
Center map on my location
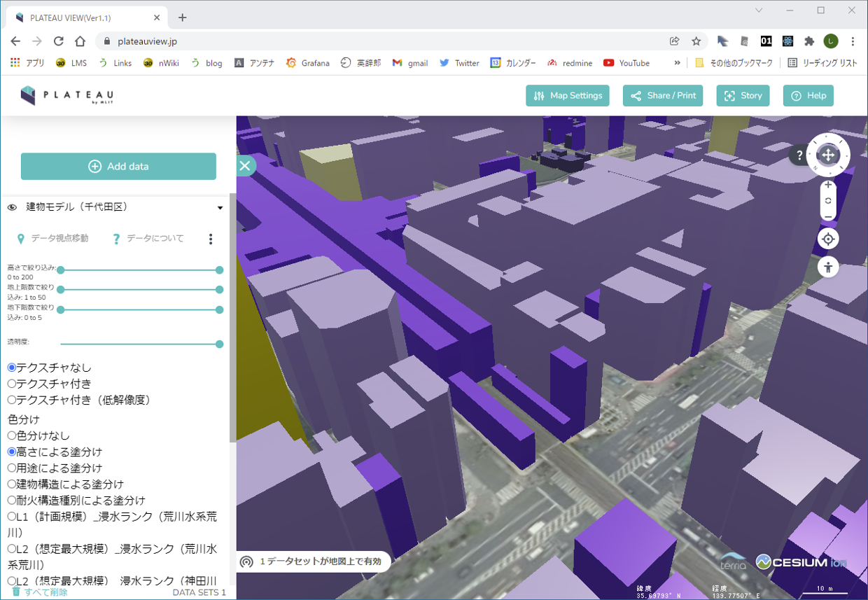tap(828, 239)
